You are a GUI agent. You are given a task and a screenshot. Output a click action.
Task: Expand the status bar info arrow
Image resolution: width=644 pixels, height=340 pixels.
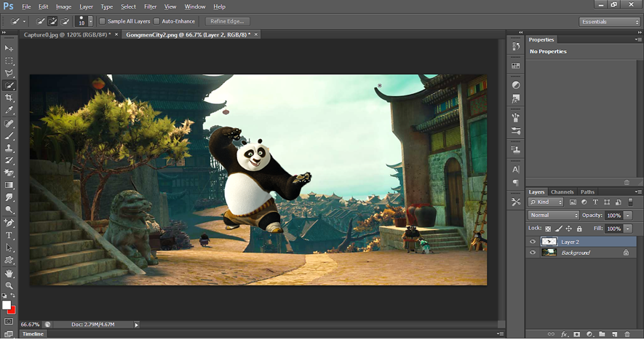coord(137,325)
